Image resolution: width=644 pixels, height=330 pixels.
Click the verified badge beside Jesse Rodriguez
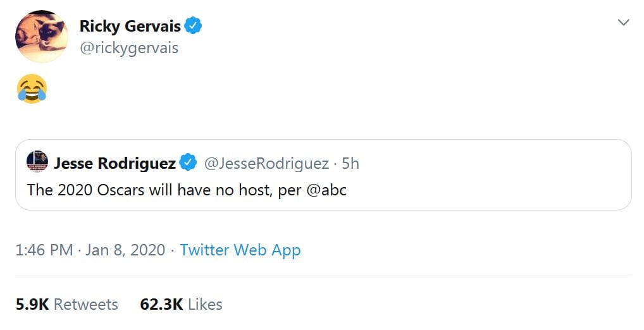click(x=188, y=163)
